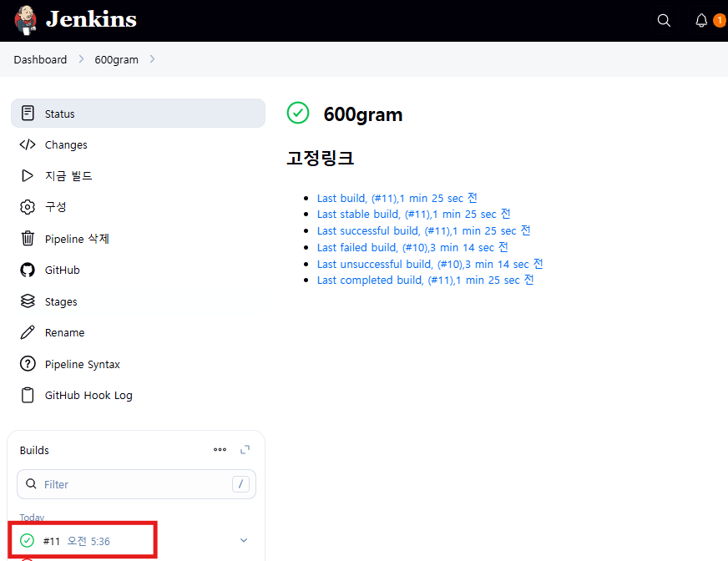This screenshot has height=561, width=728.
Task: Open chevron after Dashboard breadcrumb
Action: coord(81,59)
